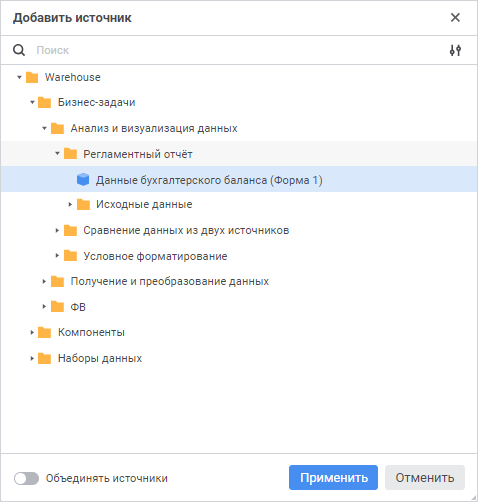Click the ФВ folder icon
Screen dimensions: 478x502
click(57, 307)
